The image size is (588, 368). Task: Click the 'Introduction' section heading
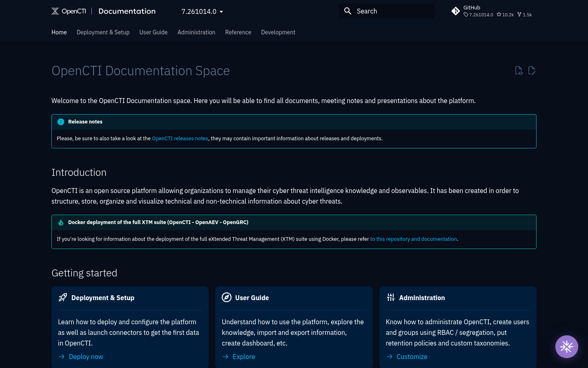point(79,172)
